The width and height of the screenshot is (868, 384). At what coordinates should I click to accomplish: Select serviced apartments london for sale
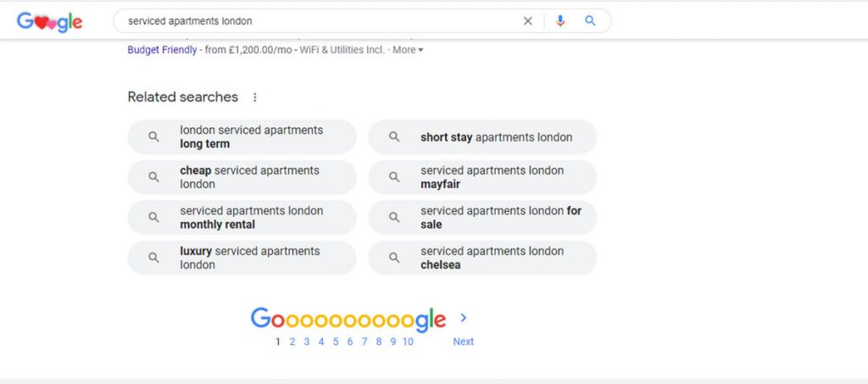[x=482, y=218]
